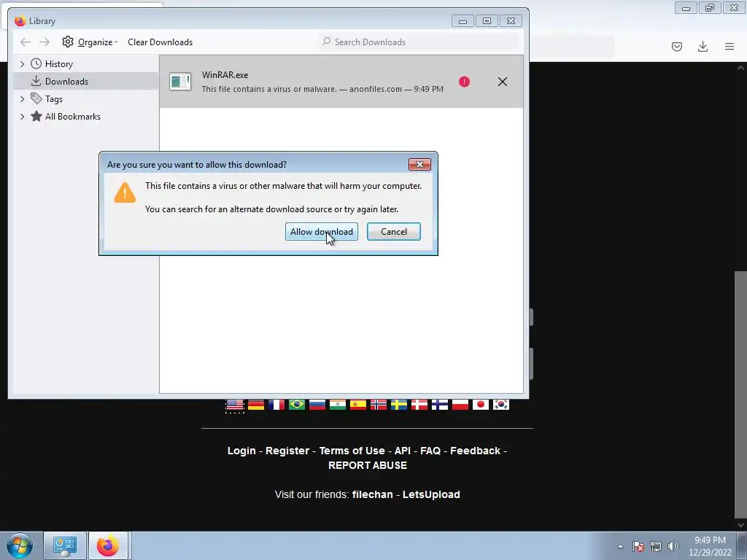Close the allow download confirmation dialog
The width and height of the screenshot is (747, 560).
click(x=419, y=164)
